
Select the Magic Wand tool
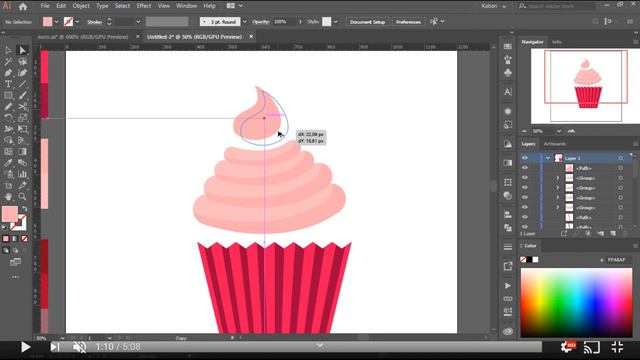point(8,62)
